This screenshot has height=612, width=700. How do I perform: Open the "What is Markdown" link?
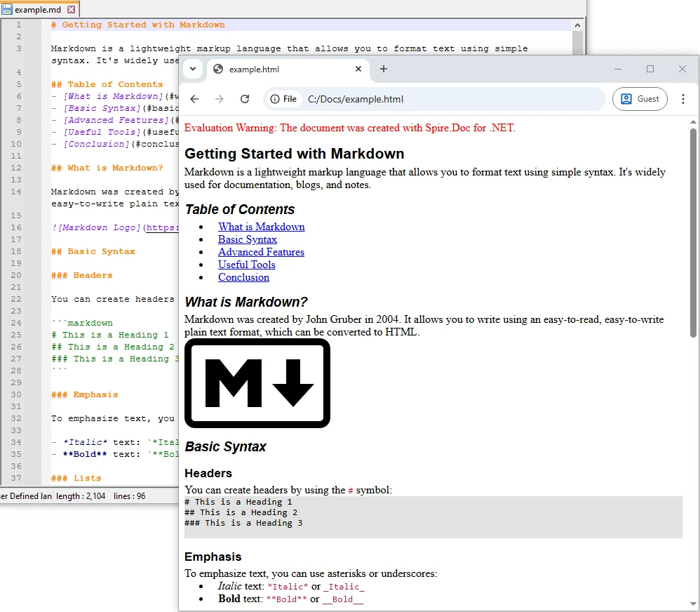(x=261, y=227)
